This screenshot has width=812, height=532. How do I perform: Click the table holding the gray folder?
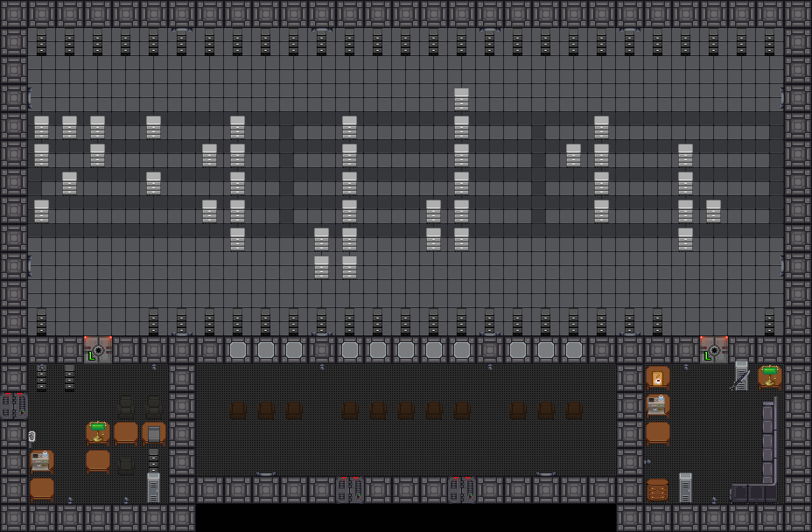coord(154,432)
